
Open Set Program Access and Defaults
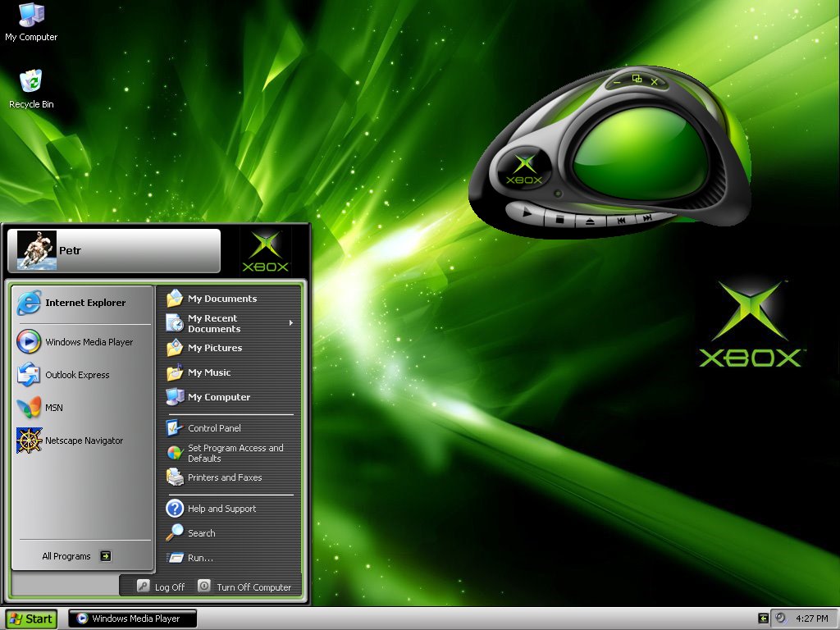(230, 453)
